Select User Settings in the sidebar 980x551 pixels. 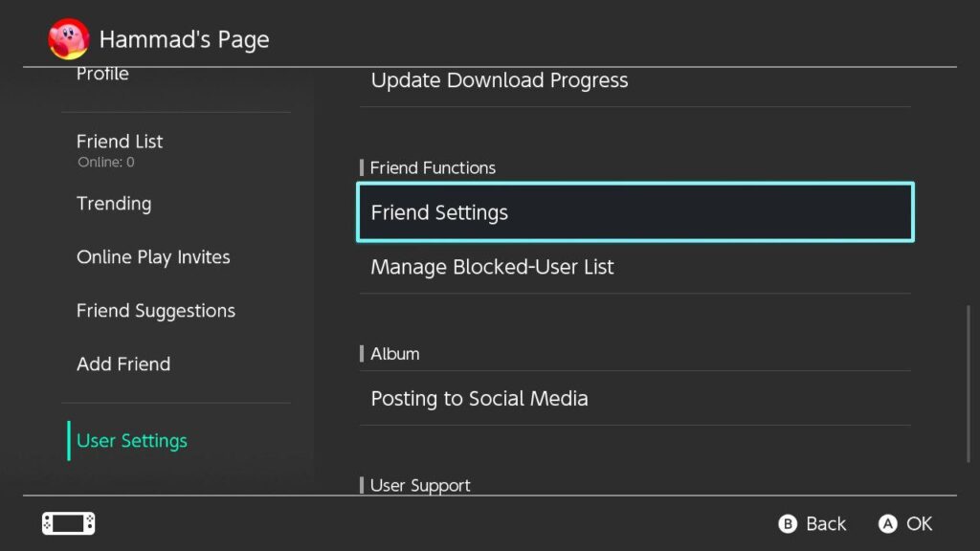pos(131,441)
